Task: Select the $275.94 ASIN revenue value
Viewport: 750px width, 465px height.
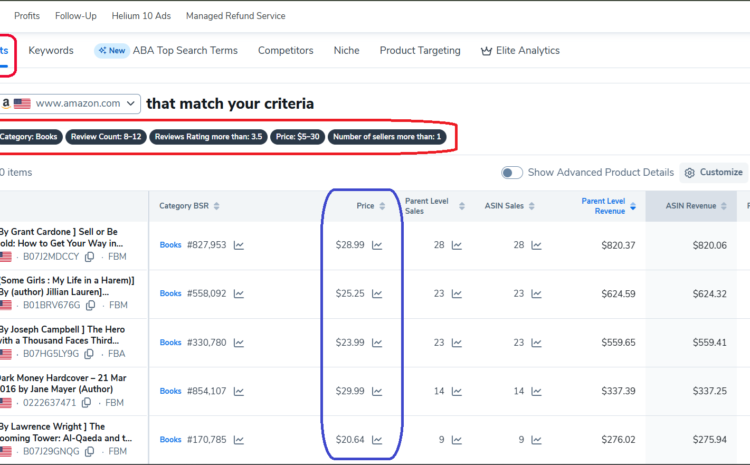Action: tap(709, 440)
